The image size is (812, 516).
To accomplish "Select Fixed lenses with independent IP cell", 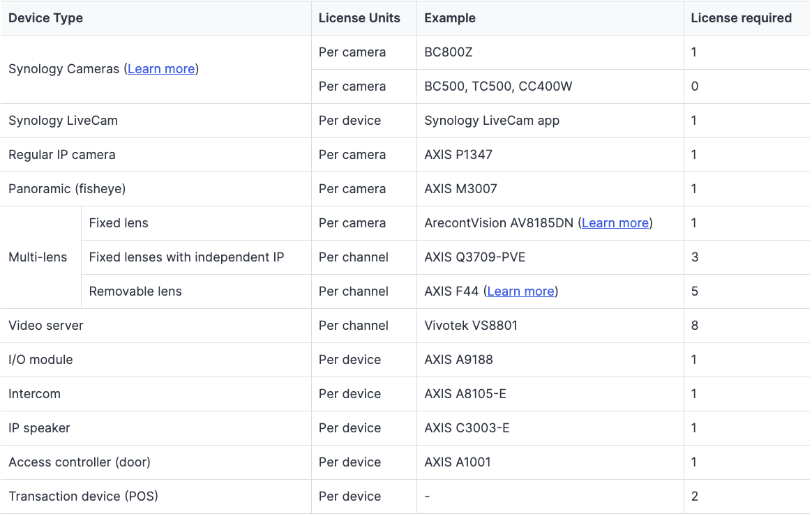I will click(x=186, y=257).
